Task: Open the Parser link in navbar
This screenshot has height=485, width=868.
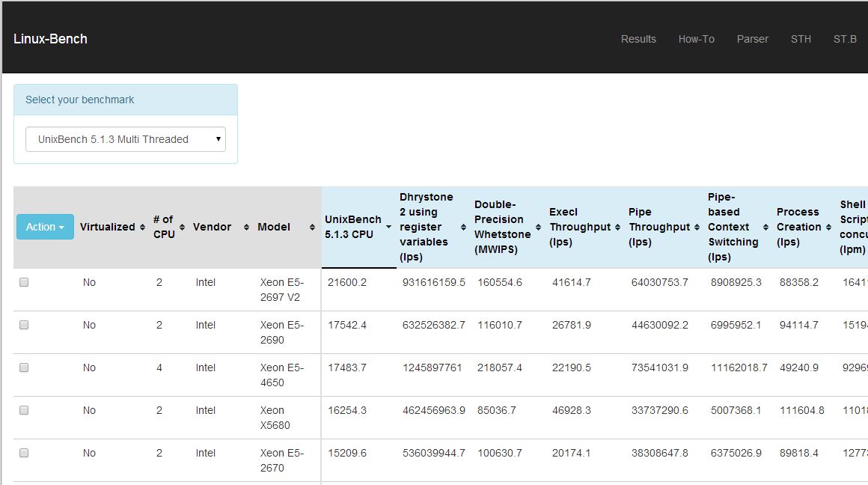Action: 752,39
